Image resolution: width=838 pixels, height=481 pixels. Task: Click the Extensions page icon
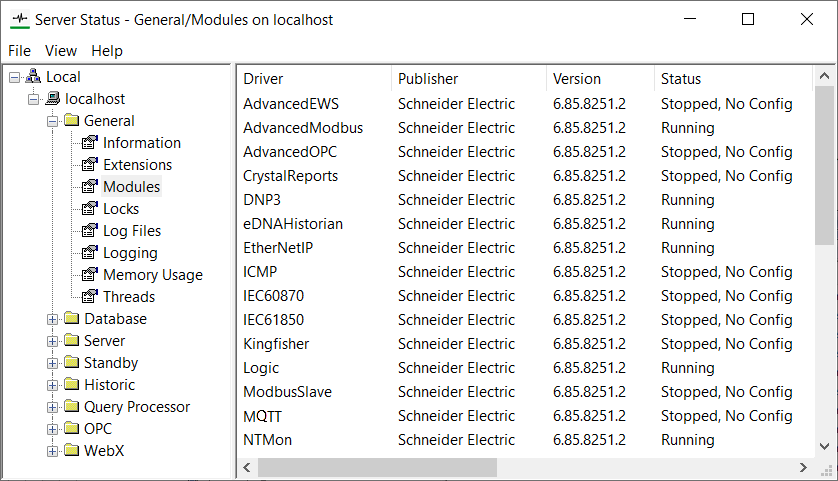tap(90, 165)
